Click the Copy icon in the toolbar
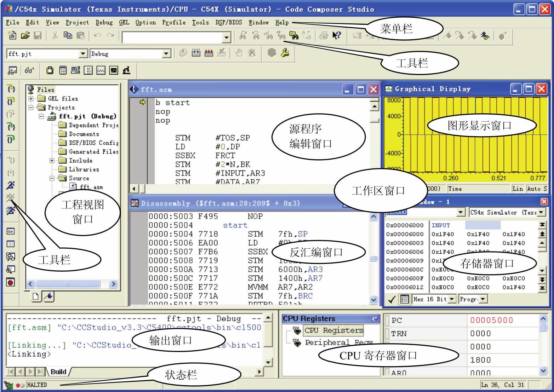Image resolution: width=554 pixels, height=392 pixels. point(68,35)
